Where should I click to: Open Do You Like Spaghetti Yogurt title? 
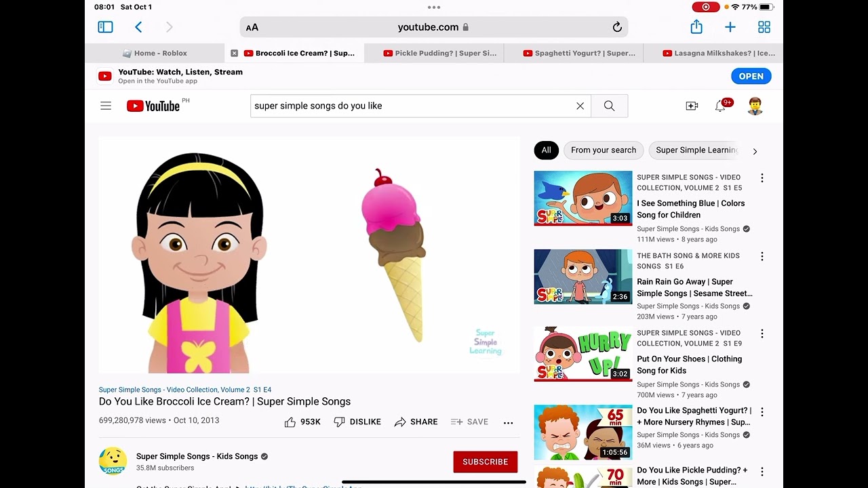pyautogui.click(x=694, y=416)
